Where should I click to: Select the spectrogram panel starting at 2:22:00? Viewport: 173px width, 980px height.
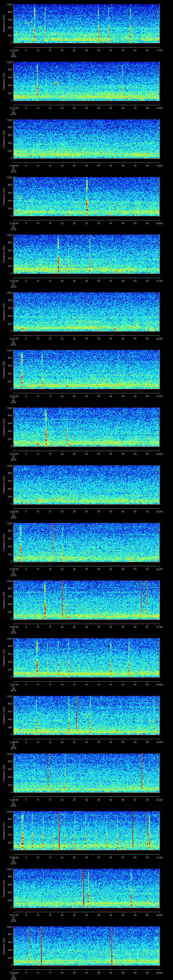(x=87, y=369)
